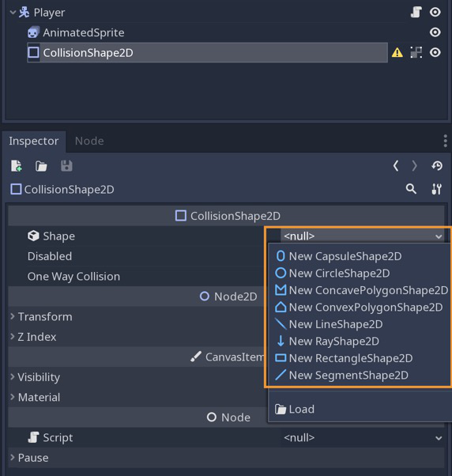Screen dimensions: 452x476
Task: Select the CollisionShape2D row in scene tree
Action: [x=208, y=52]
